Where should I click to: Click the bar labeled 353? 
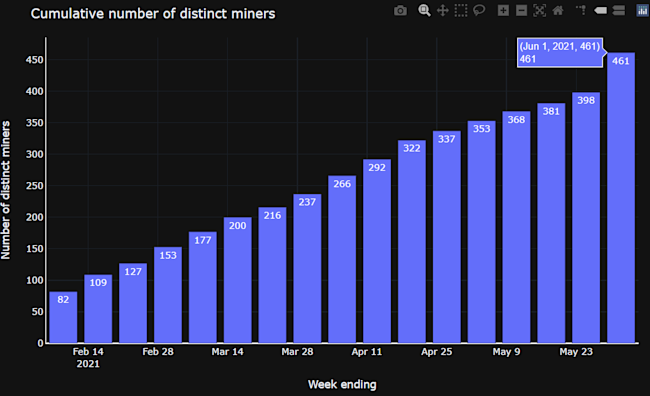tap(482, 232)
